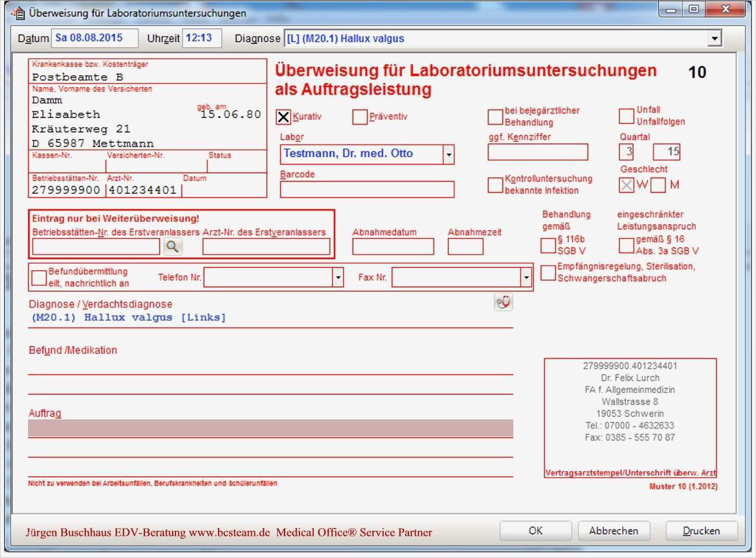The height and width of the screenshot is (558, 756).
Task: Click the Barcode input field
Action: [367, 189]
